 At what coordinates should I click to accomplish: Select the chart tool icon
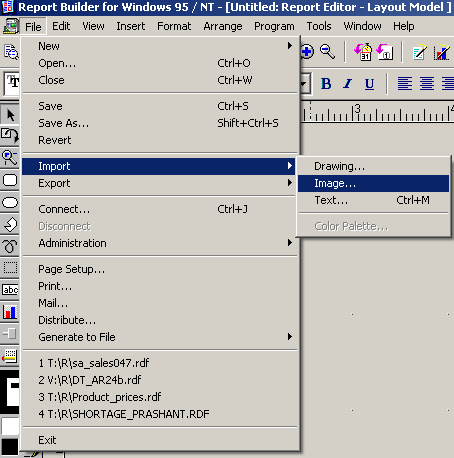pyautogui.click(x=10, y=312)
